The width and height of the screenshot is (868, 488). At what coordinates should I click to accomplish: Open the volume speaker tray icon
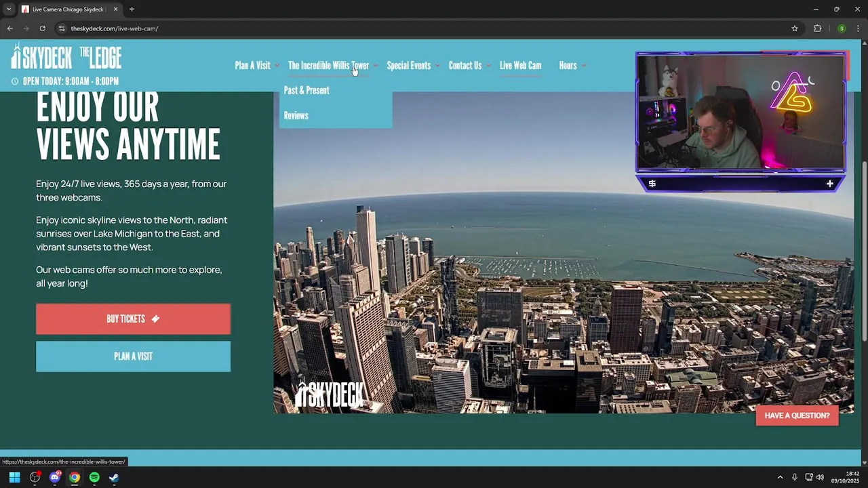tap(820, 477)
